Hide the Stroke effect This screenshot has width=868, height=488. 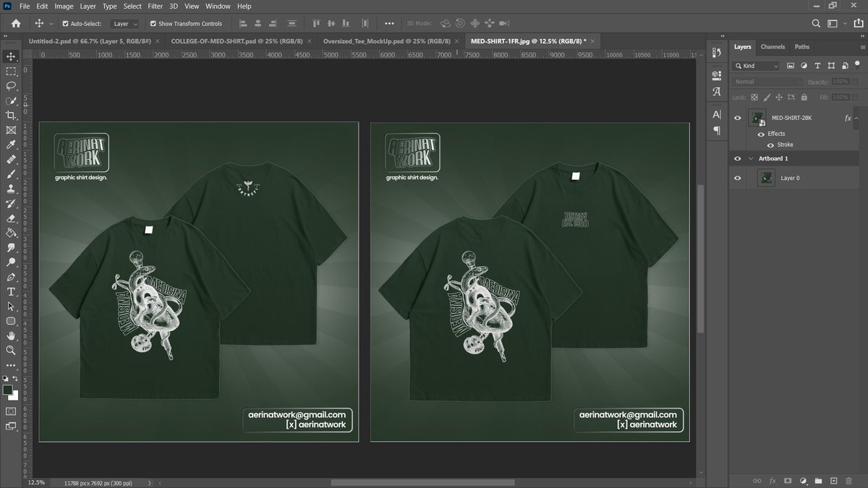[771, 145]
